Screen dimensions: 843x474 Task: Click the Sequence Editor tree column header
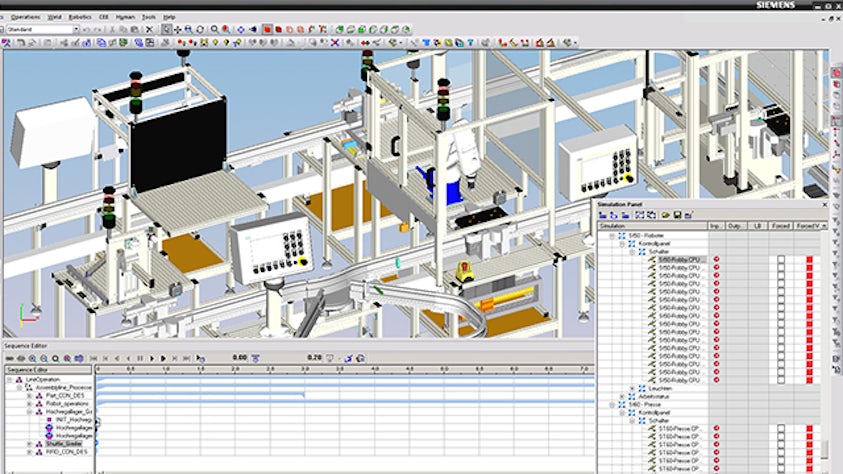tap(48, 370)
